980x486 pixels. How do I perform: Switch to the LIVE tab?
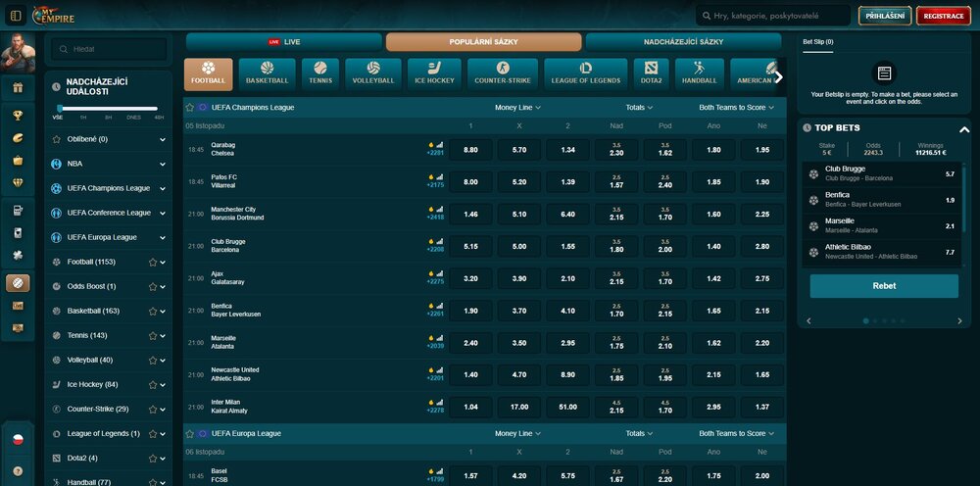tap(283, 42)
